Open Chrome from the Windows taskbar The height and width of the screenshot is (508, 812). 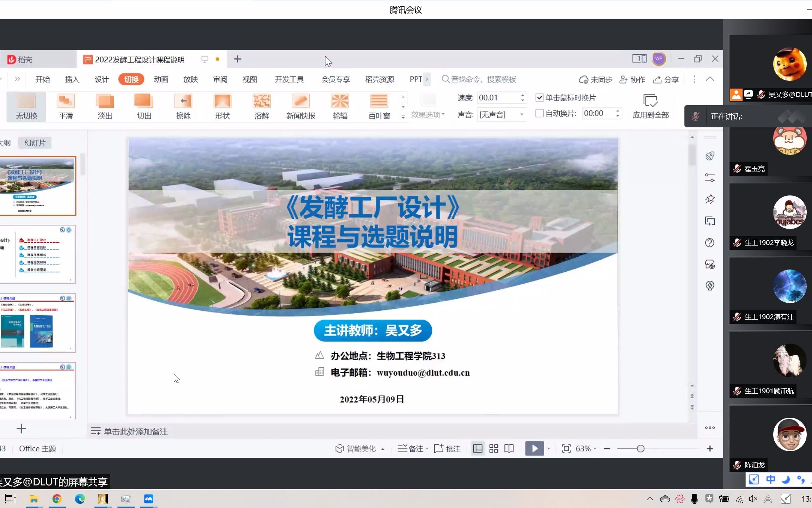coord(57,499)
